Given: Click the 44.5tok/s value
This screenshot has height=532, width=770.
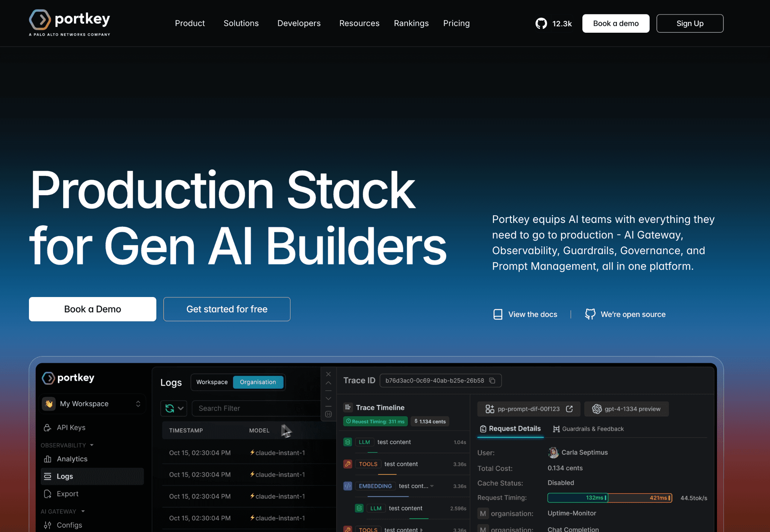Looking at the screenshot, I should (694, 498).
